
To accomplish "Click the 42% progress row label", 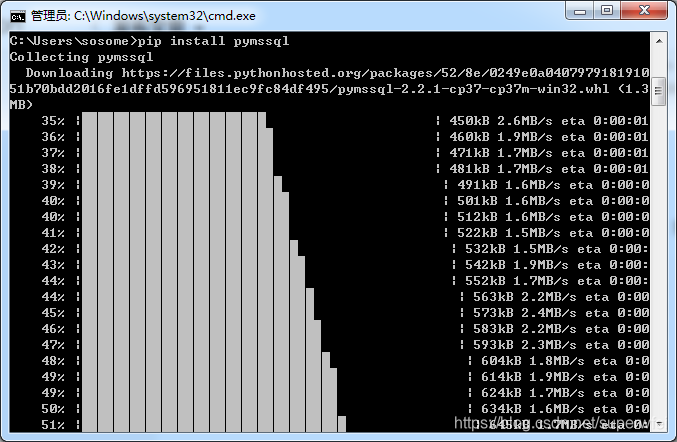I will coord(53,249).
